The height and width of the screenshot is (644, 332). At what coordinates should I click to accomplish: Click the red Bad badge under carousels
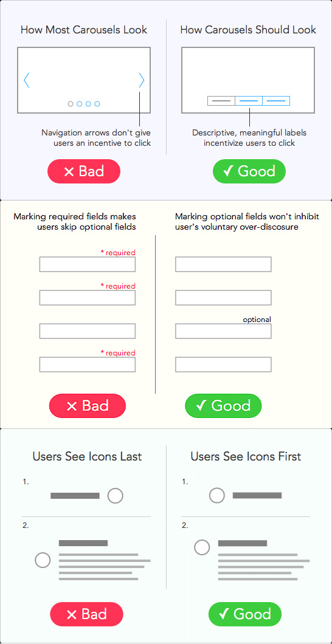point(84,171)
